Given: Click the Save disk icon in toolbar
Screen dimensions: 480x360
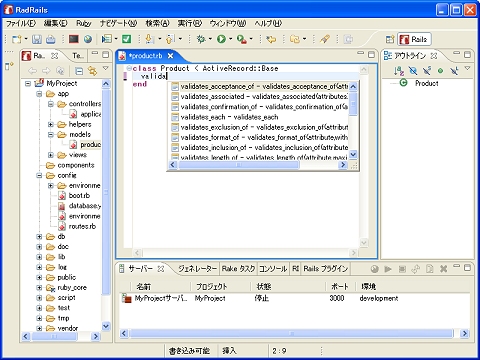Looking at the screenshot, I should pyautogui.click(x=37, y=39).
